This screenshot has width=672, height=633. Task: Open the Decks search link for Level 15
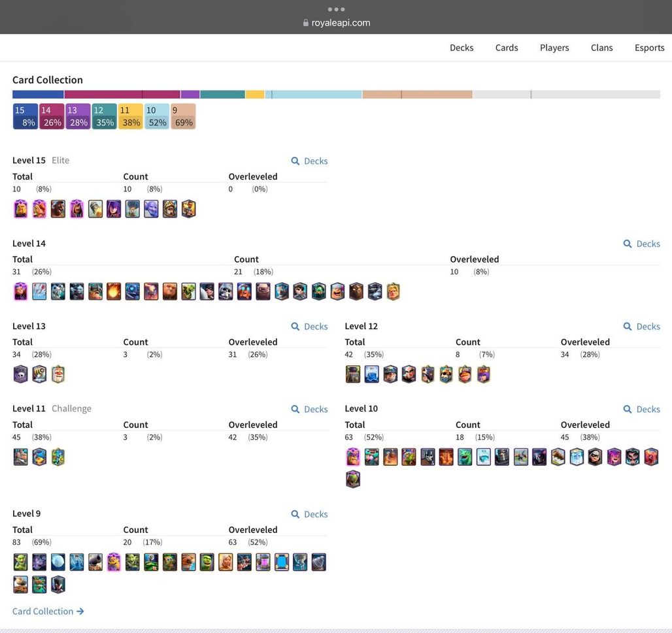(x=309, y=161)
